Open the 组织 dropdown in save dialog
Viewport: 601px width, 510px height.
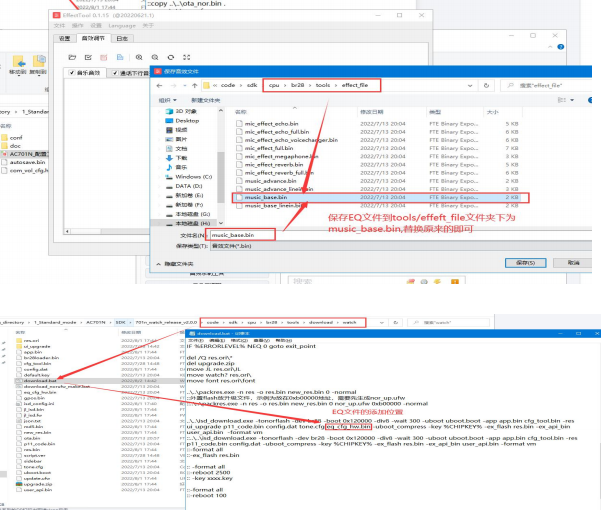click(167, 100)
